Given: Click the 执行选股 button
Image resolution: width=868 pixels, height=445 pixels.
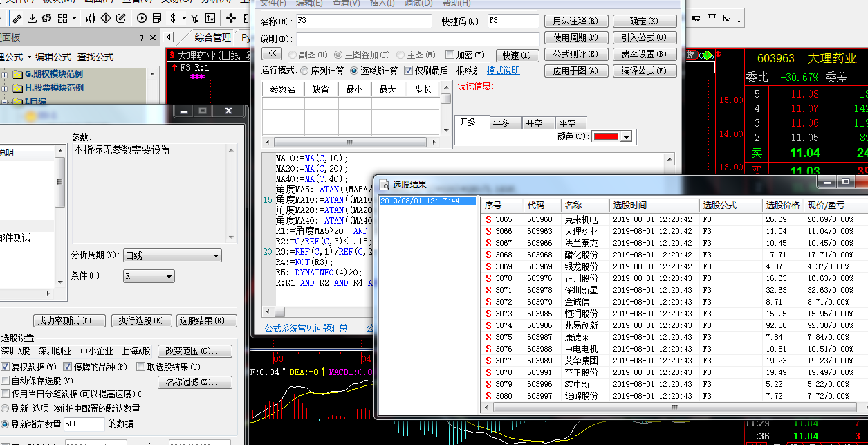Looking at the screenshot, I should click(x=141, y=321).
